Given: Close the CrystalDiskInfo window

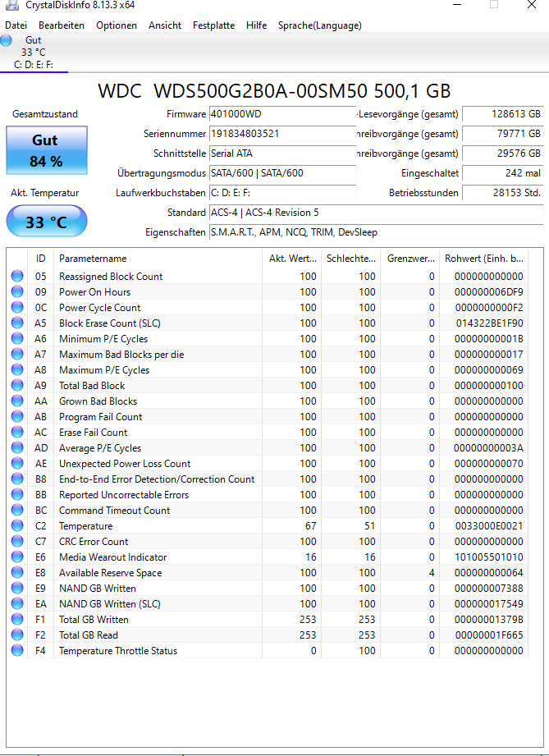Looking at the screenshot, I should [531, 5].
